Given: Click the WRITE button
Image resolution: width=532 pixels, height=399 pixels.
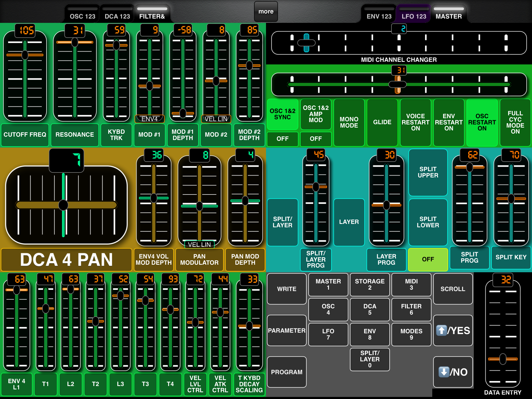Looking at the screenshot, I should pyautogui.click(x=287, y=289).
